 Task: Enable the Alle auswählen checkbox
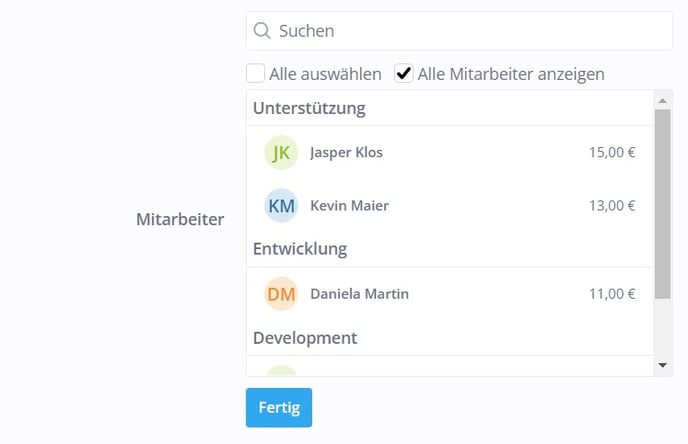(255, 73)
